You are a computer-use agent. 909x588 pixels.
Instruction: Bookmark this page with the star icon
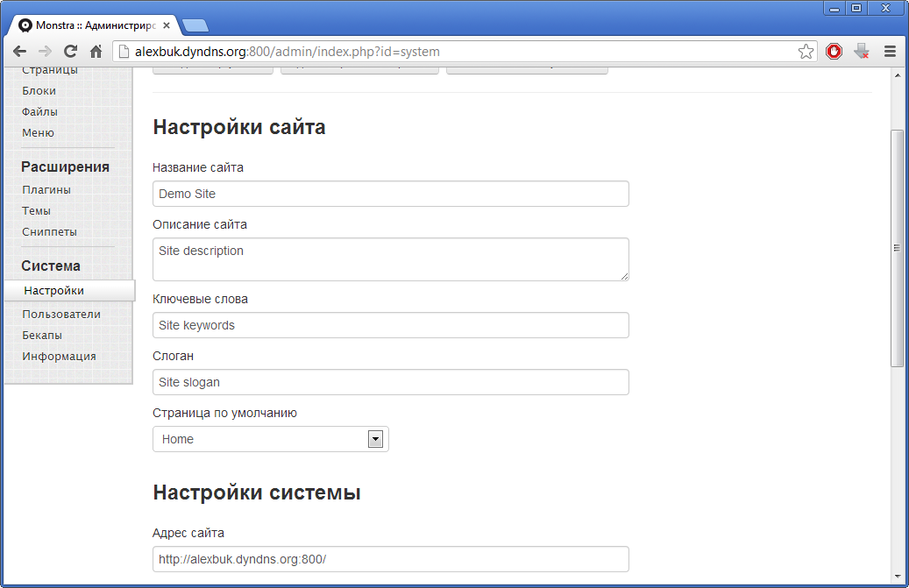click(x=806, y=52)
